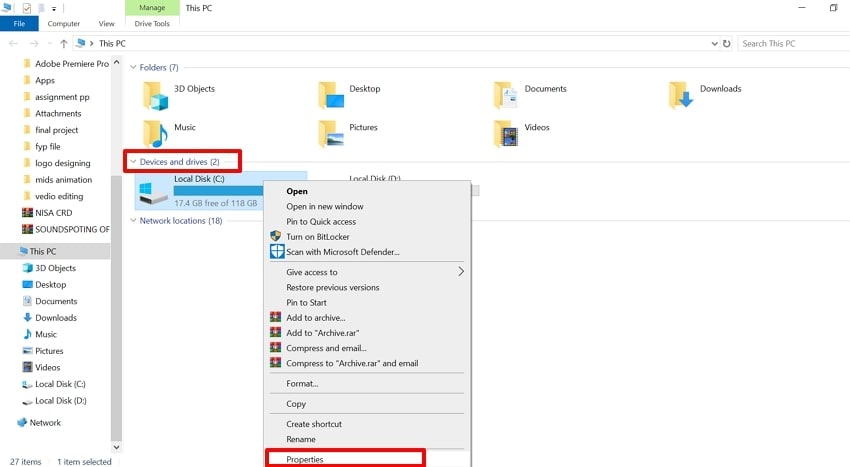Open the address bar history dropdown
This screenshot has width=850, height=467.
714,43
